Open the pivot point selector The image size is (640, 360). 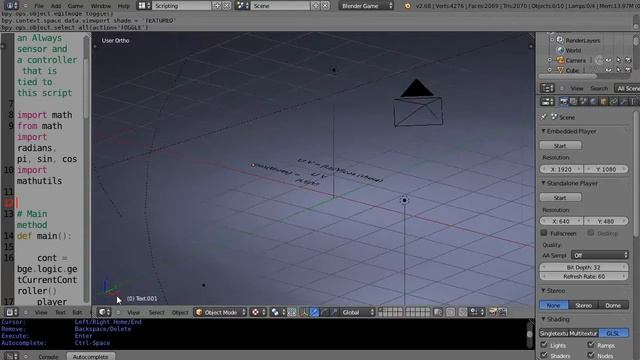pos(277,312)
